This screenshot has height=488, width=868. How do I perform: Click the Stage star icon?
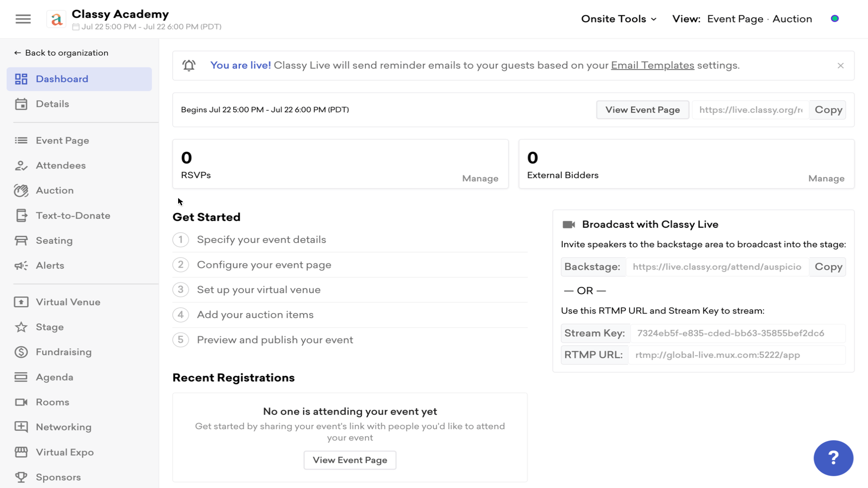click(21, 327)
